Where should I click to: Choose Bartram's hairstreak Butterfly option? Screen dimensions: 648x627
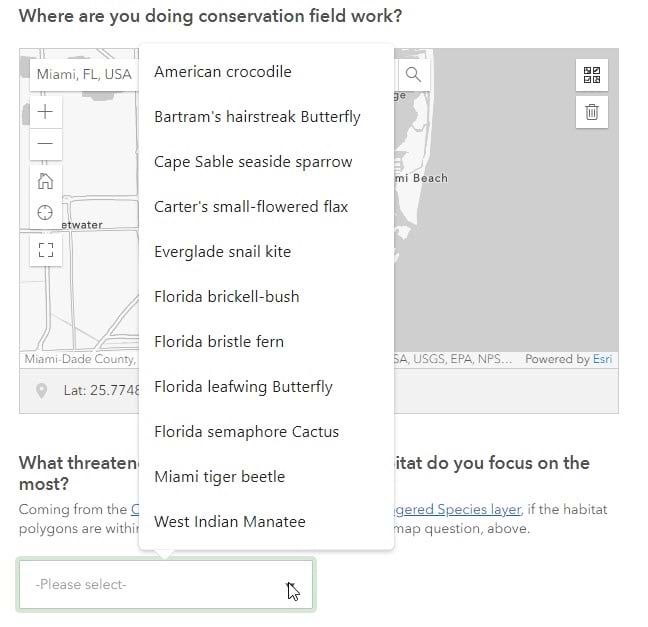click(x=257, y=117)
